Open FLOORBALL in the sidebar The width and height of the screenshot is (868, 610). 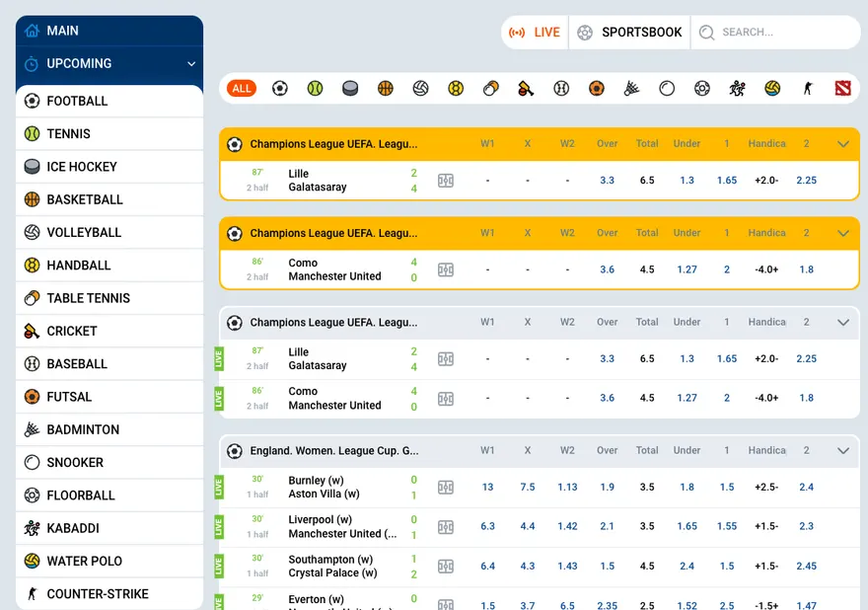point(109,496)
